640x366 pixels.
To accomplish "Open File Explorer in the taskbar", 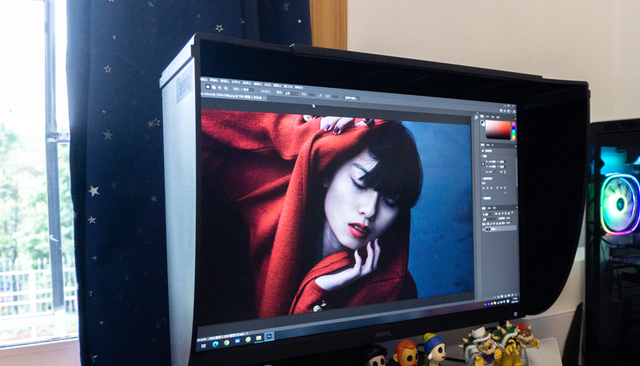I will (x=258, y=338).
